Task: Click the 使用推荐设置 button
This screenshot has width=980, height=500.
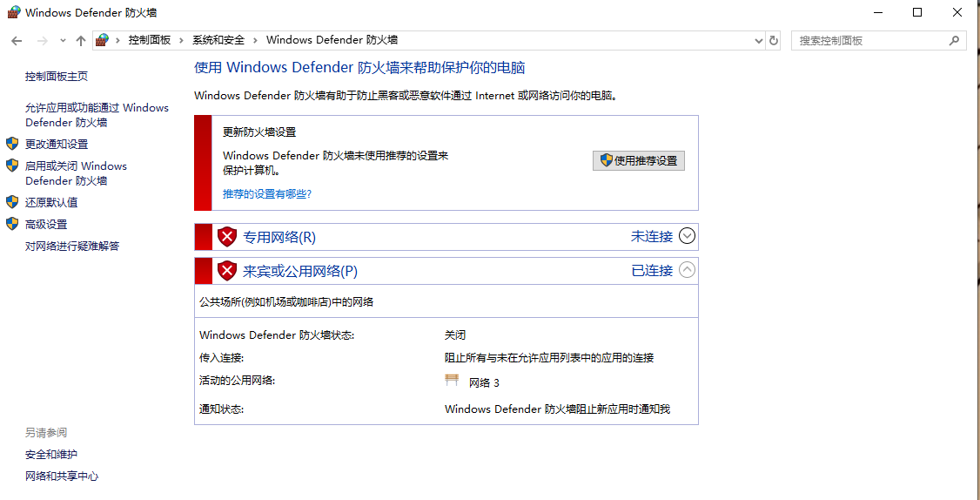Action: 639,160
